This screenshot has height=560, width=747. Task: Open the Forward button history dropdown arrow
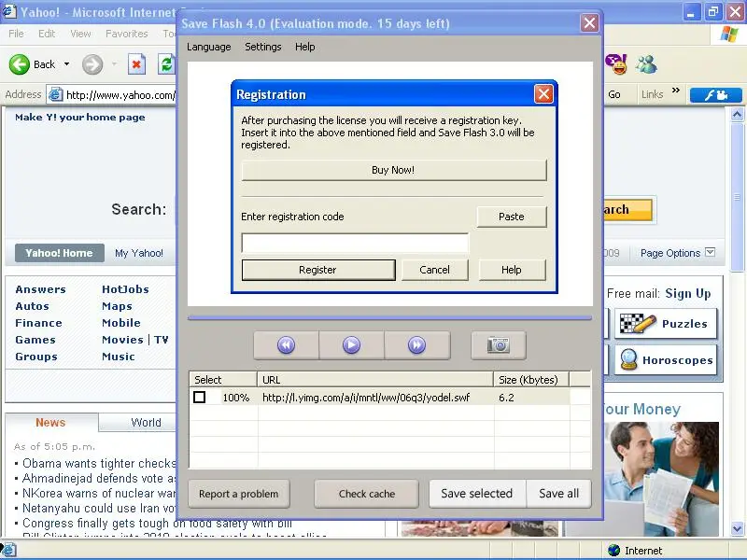coord(114,64)
